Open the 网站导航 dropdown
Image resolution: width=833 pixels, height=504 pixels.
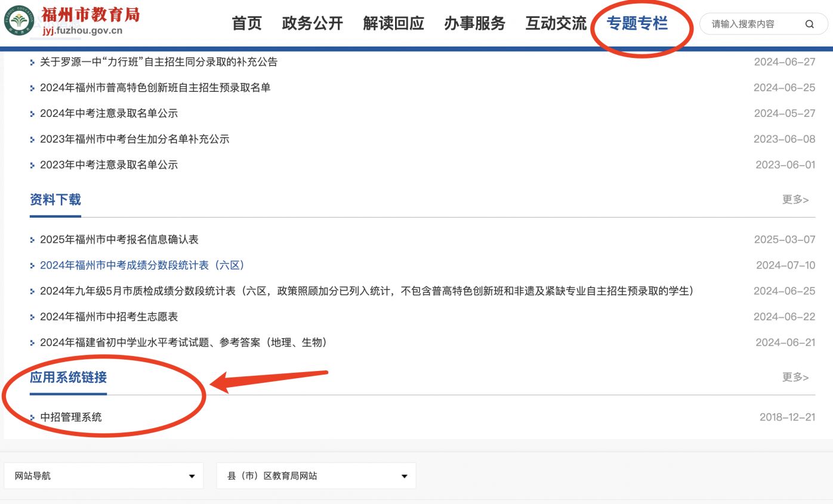(x=104, y=476)
